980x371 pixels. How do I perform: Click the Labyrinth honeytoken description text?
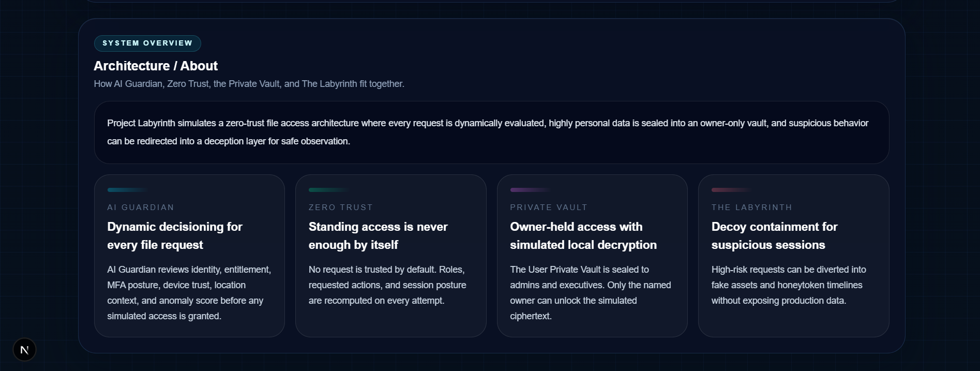coord(788,285)
